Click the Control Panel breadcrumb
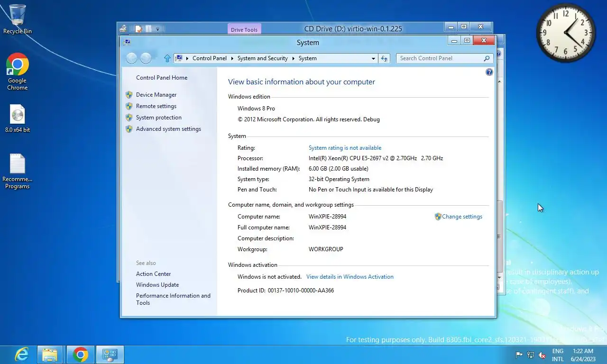 (210, 58)
